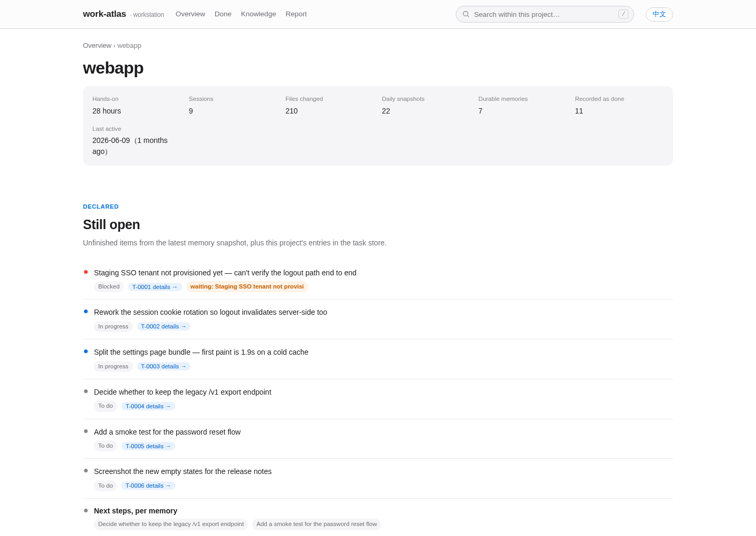The image size is (756, 536).
Task: Open the Knowledge nav item
Action: click(258, 14)
